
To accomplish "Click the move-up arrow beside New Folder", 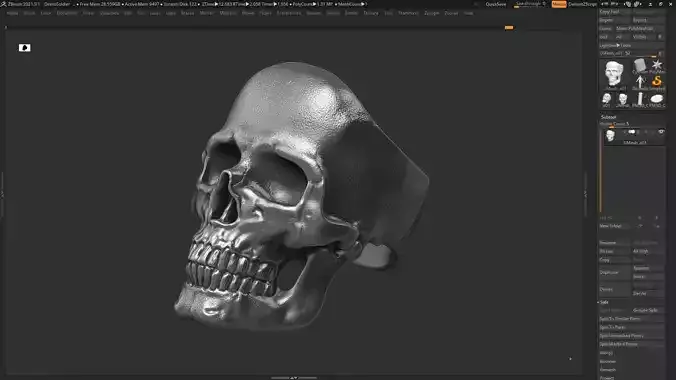I will [x=640, y=226].
